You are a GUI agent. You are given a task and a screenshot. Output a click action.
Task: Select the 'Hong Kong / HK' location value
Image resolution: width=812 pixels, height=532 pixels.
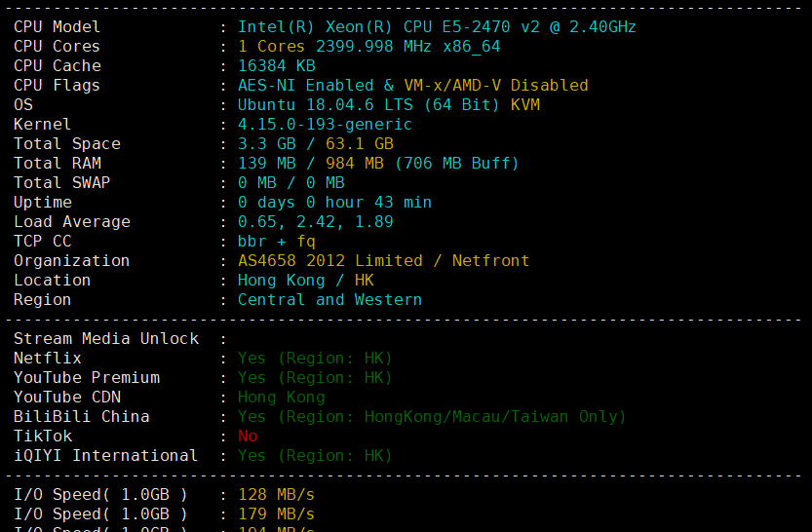pyautogui.click(x=305, y=281)
